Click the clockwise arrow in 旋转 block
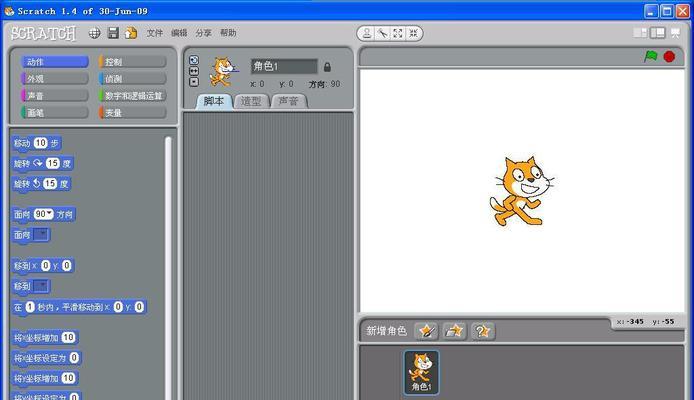The width and height of the screenshot is (694, 400). [x=38, y=163]
